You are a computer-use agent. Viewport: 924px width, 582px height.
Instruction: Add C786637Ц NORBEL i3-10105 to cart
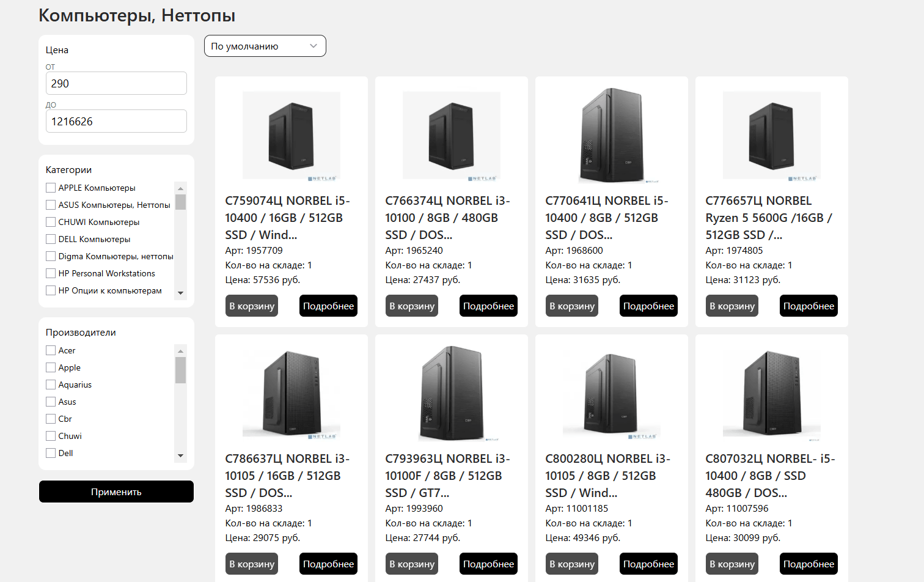pyautogui.click(x=252, y=564)
